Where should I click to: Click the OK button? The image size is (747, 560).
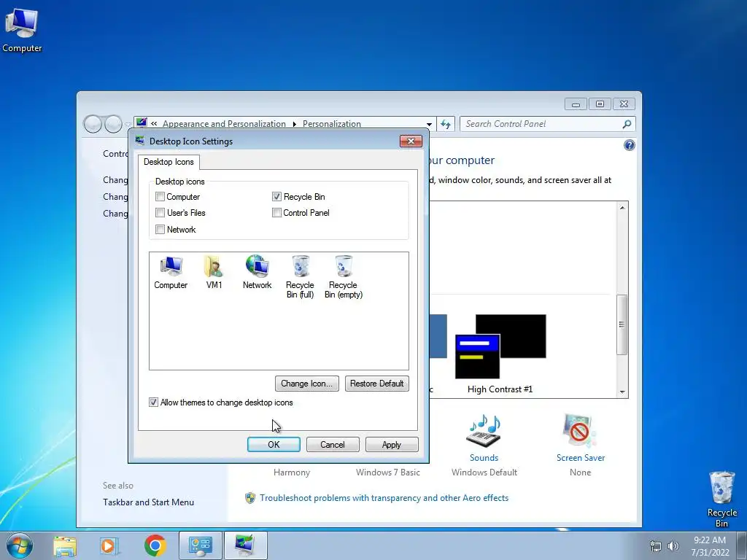pyautogui.click(x=274, y=444)
